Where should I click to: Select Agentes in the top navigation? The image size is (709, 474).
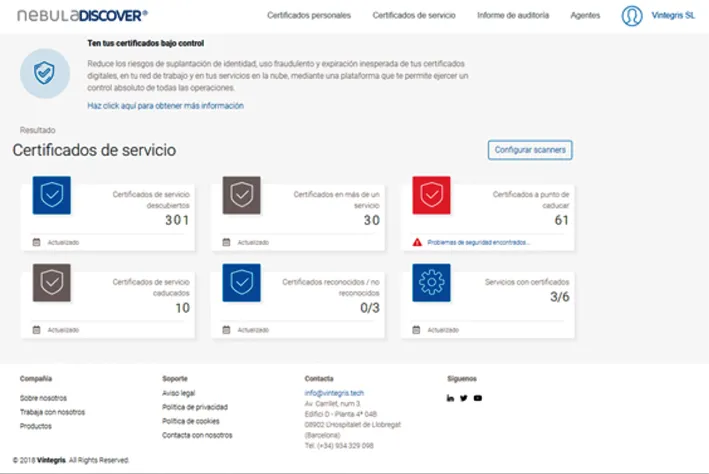pyautogui.click(x=585, y=16)
